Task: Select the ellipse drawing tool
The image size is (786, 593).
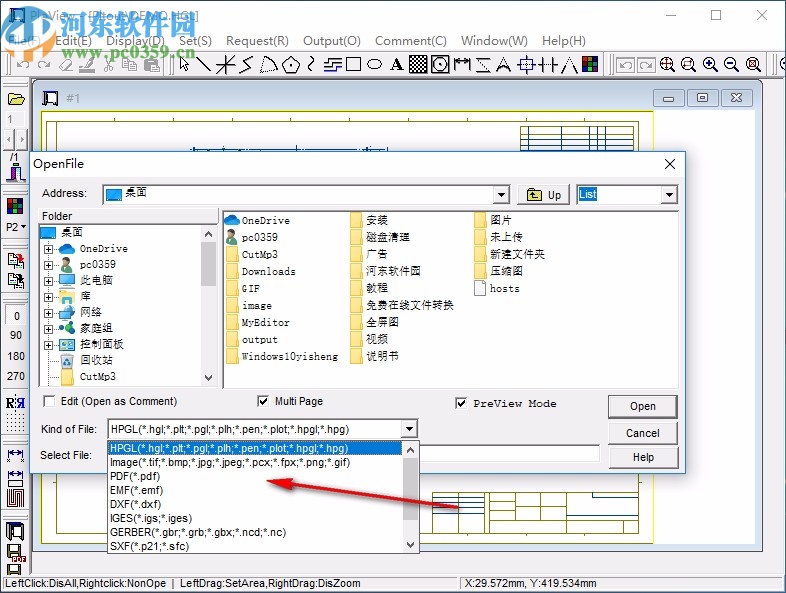Action: (374, 64)
